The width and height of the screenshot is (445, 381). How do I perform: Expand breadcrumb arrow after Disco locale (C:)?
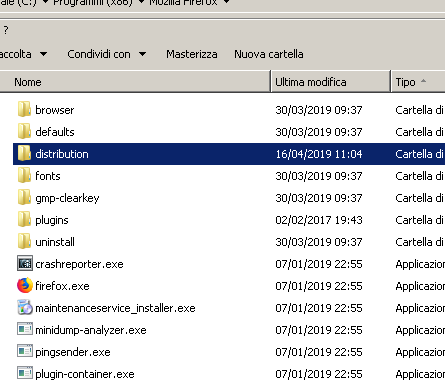pyautogui.click(x=45, y=3)
